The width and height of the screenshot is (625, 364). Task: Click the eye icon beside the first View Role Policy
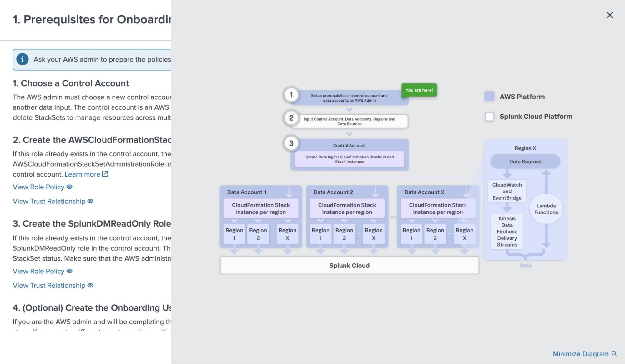tap(69, 187)
